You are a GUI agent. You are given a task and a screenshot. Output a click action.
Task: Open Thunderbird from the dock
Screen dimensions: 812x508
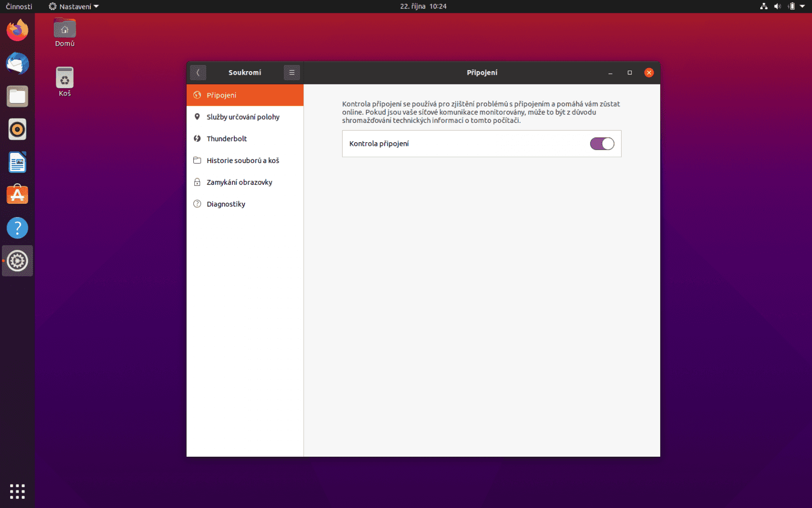17,63
